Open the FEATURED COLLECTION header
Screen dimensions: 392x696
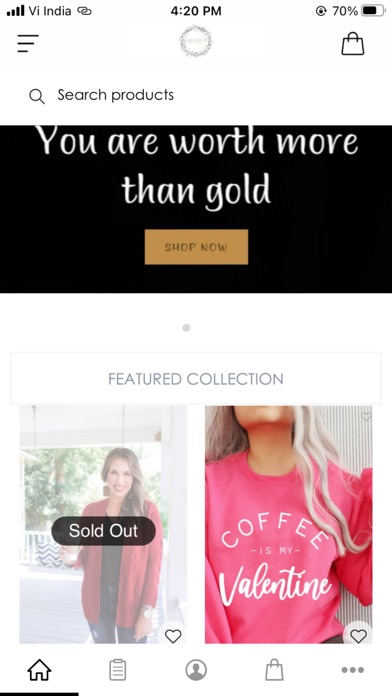[196, 379]
